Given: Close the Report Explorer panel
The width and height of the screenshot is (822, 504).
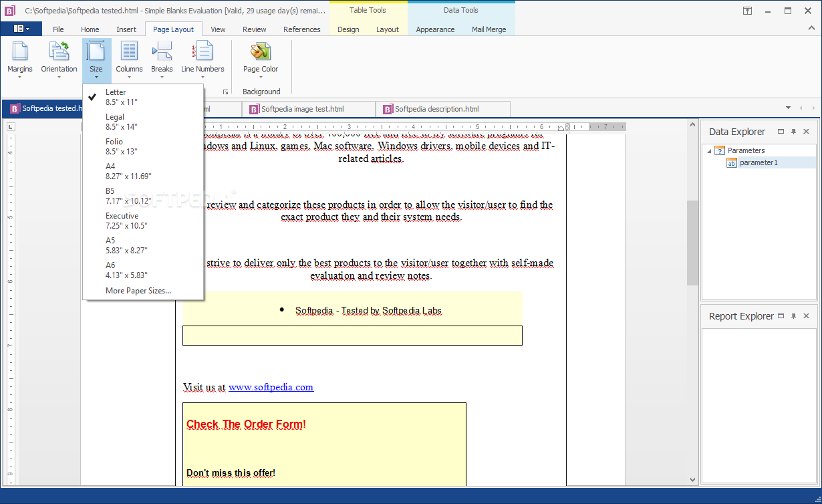Looking at the screenshot, I should [x=807, y=316].
